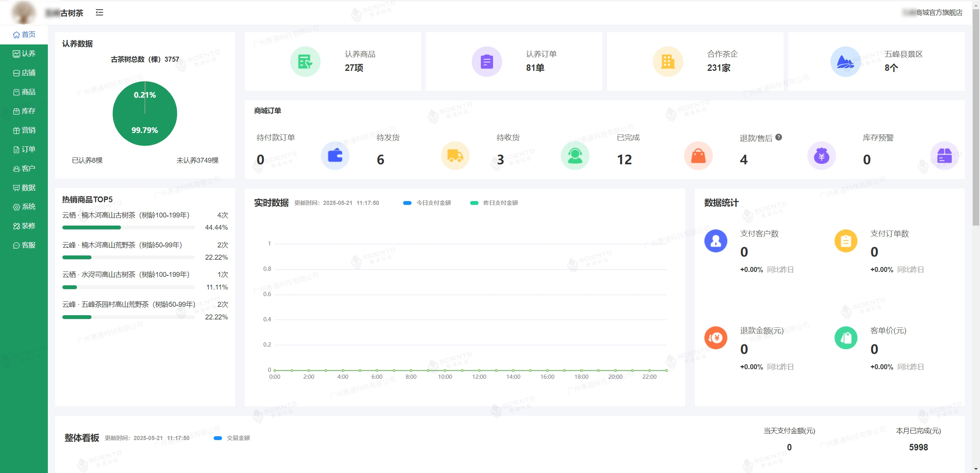Viewport: 980px width, 473px height.
Task: Open the 订单 sidebar menu
Action: click(x=24, y=149)
